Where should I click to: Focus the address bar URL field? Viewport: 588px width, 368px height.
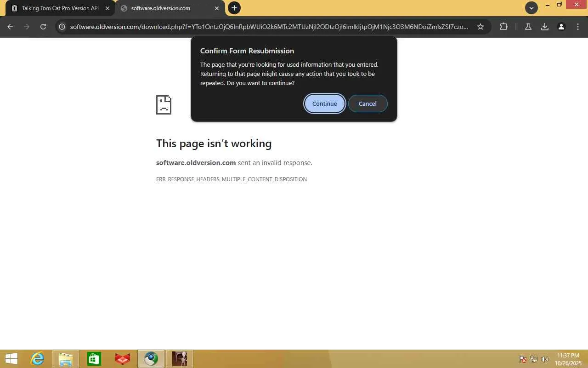tap(269, 27)
